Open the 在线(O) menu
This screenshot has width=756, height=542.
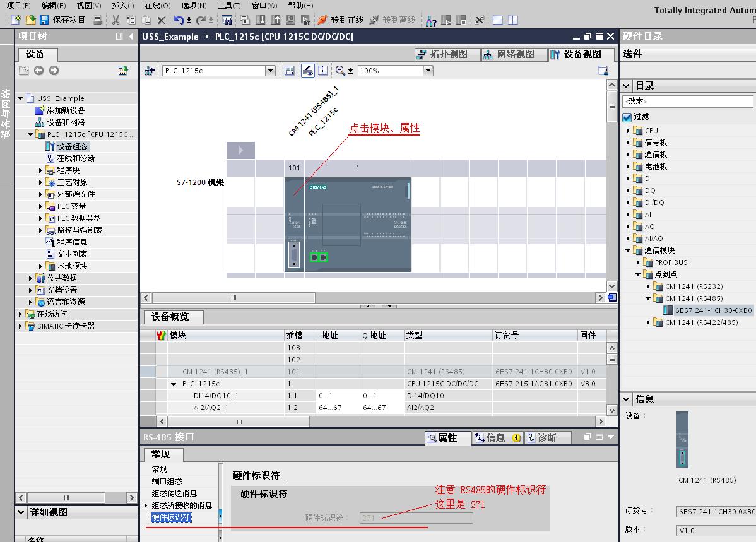point(158,5)
